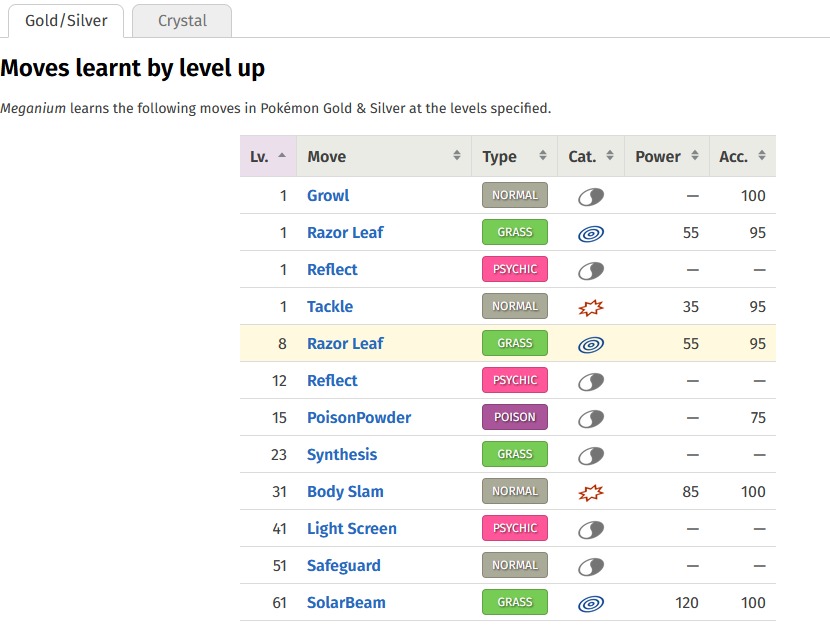Click the physical category icon in Tackle row

pos(591,307)
